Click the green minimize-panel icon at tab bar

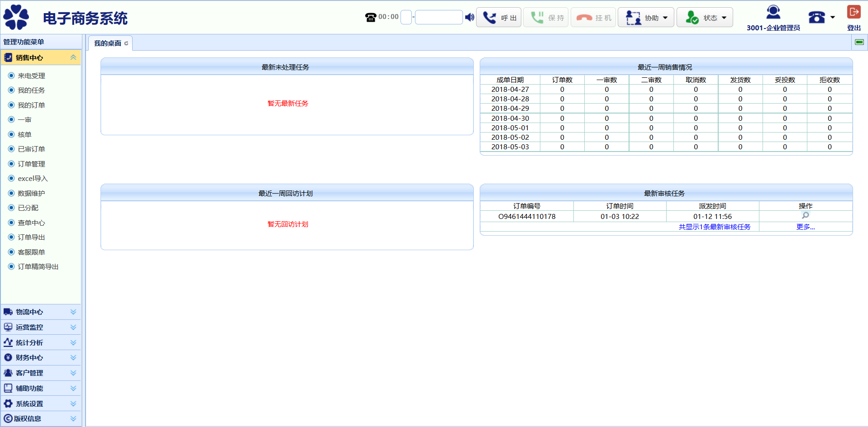pyautogui.click(x=859, y=42)
